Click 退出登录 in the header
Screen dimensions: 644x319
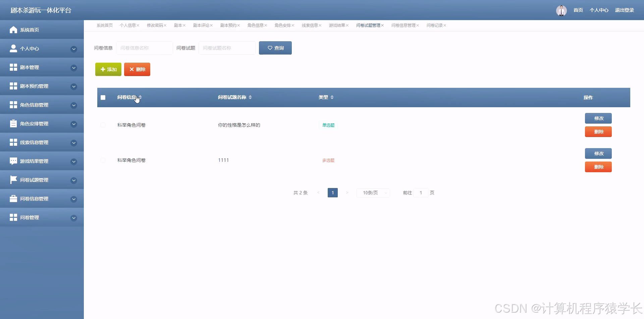pyautogui.click(x=624, y=10)
